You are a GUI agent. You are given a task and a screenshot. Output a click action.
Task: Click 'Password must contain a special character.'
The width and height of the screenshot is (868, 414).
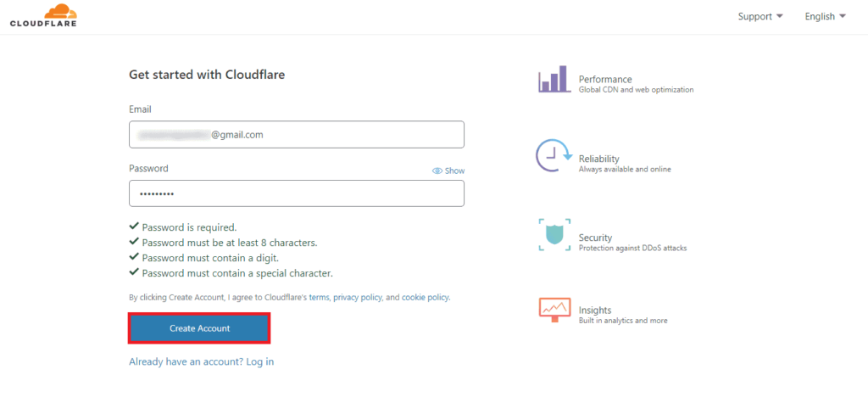(x=237, y=273)
